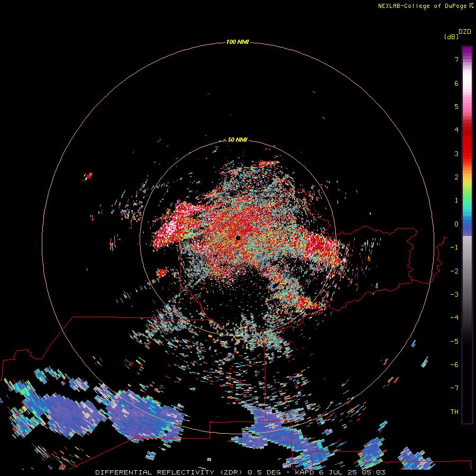Select the -5 legend value

click(x=454, y=341)
